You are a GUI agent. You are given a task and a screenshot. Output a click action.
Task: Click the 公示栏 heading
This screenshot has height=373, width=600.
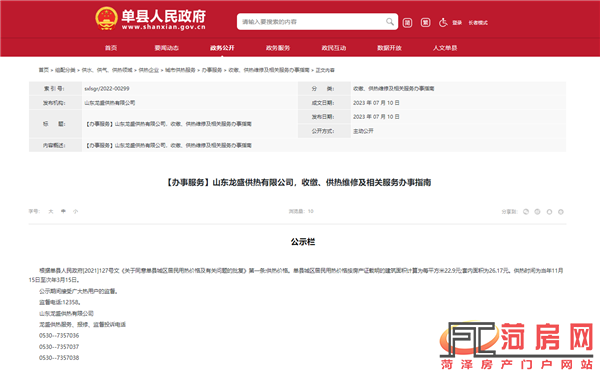303,242
